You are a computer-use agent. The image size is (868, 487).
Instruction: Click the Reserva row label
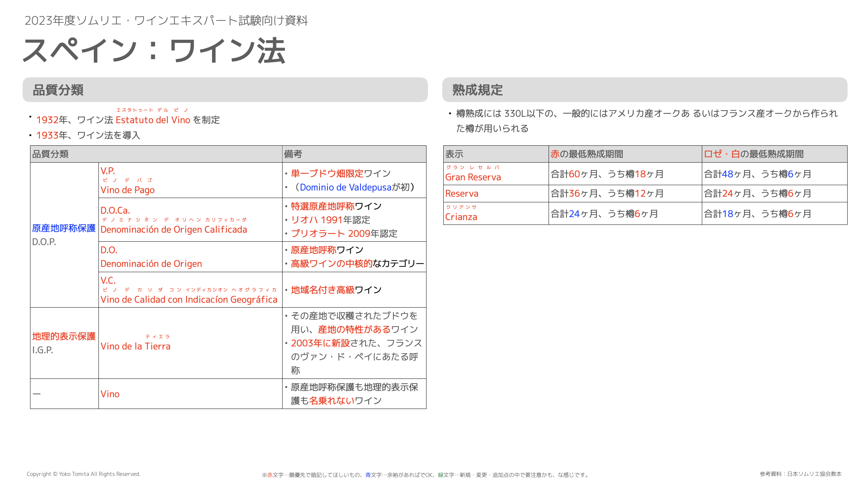point(462,194)
